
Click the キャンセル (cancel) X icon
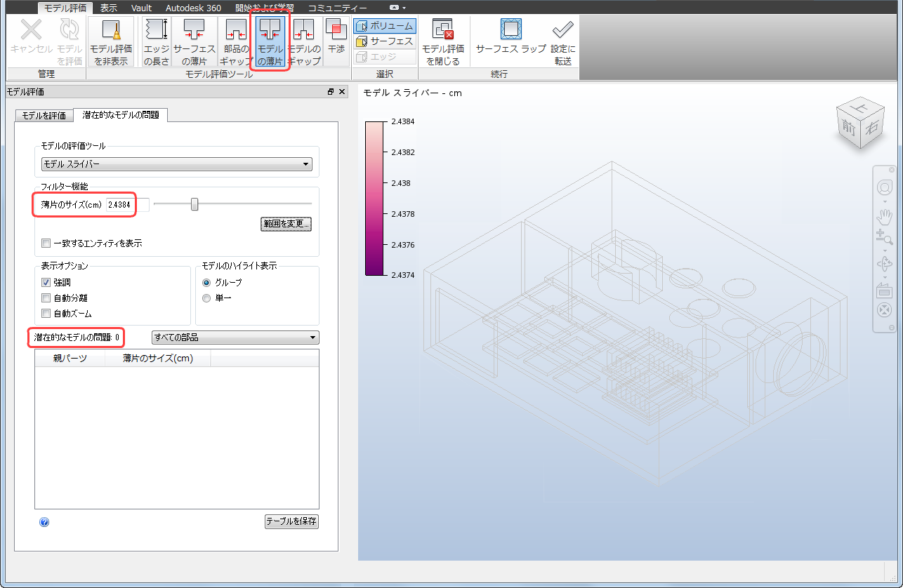coord(31,30)
